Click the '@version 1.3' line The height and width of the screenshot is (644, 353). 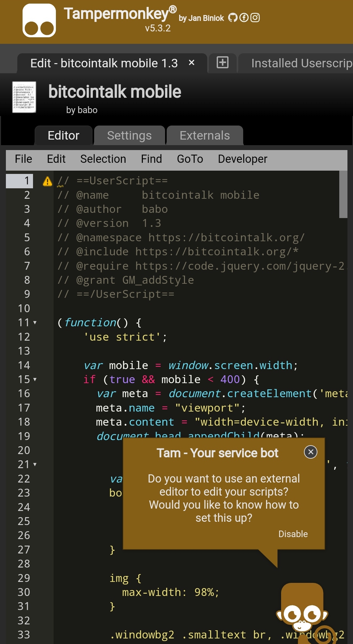tap(109, 223)
